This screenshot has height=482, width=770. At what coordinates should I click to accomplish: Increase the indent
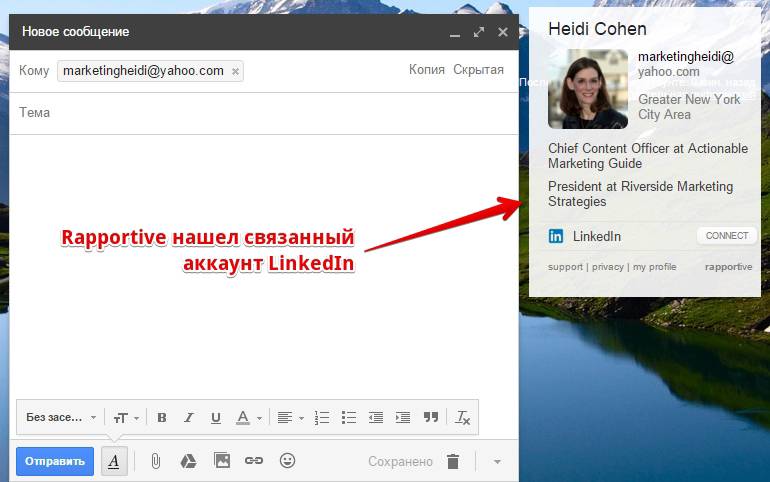tap(403, 418)
